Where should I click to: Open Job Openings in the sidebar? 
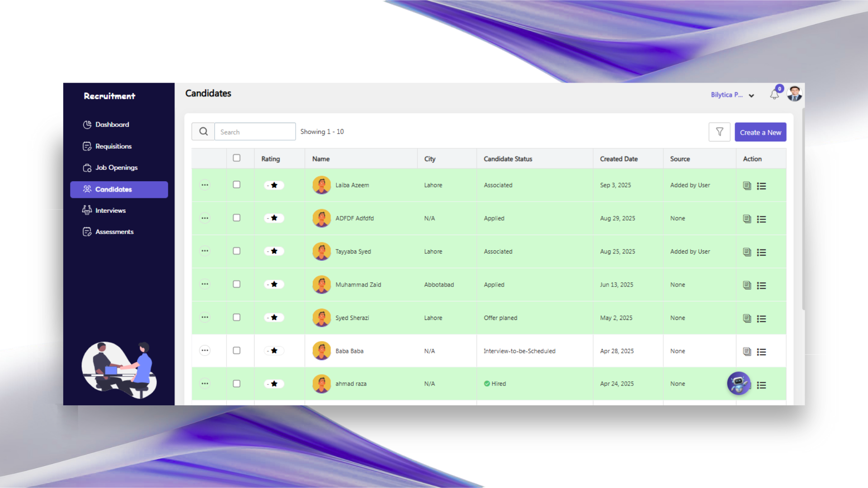click(116, 168)
